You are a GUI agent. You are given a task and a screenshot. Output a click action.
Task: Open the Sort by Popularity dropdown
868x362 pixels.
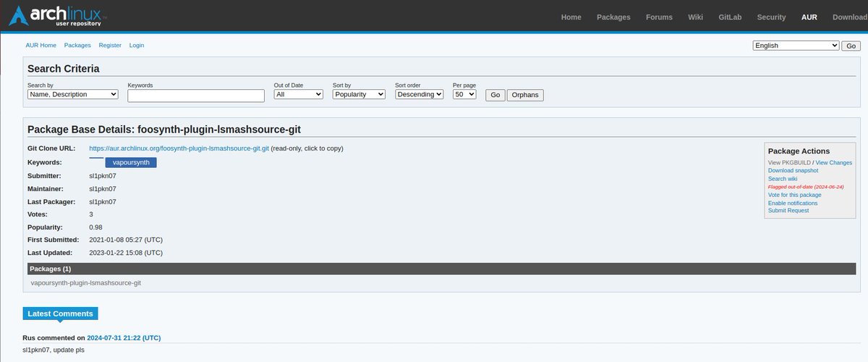click(x=359, y=94)
